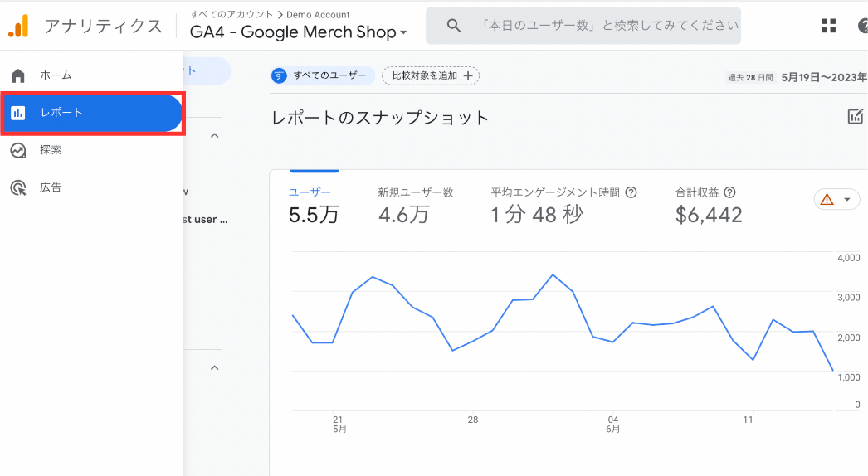Select the 合計収益 metric tab
The image size is (868, 476).
709,206
